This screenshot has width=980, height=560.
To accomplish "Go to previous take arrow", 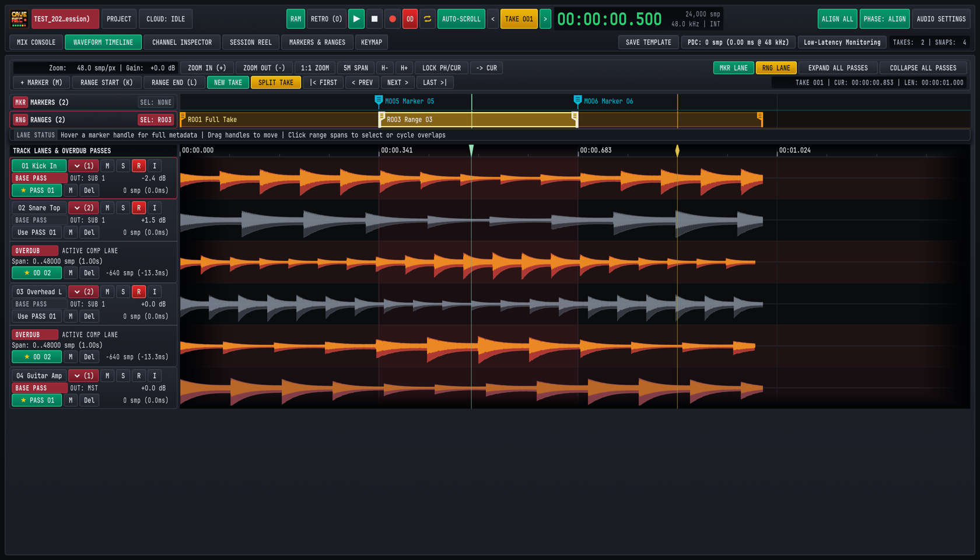I will point(493,19).
